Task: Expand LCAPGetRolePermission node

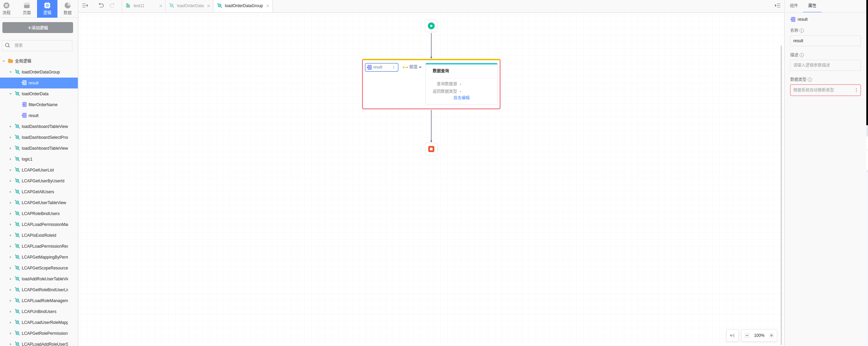Action: (x=11, y=333)
